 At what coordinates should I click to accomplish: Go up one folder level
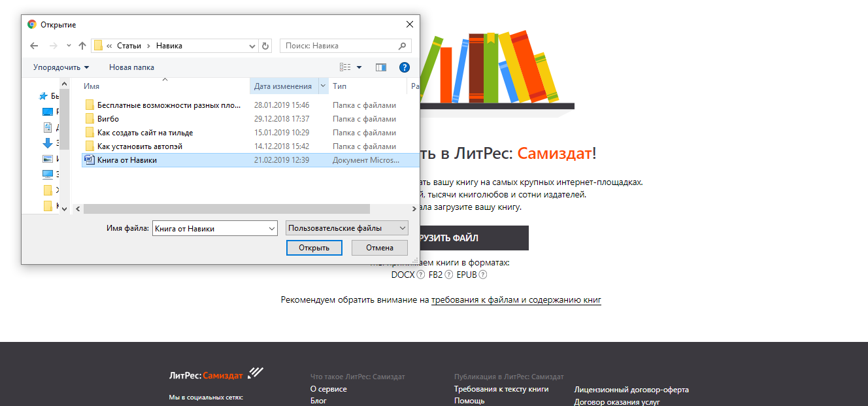tap(82, 46)
